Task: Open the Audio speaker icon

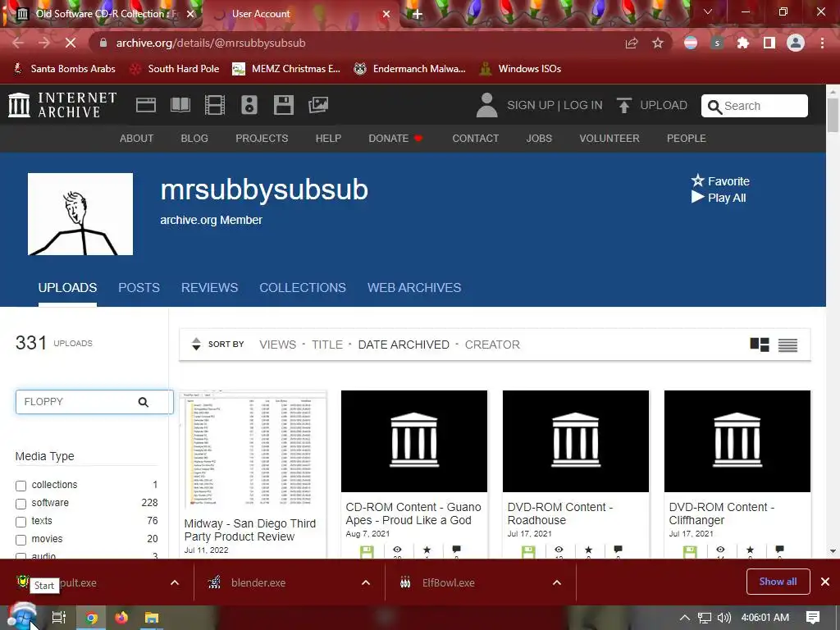Action: 249,105
